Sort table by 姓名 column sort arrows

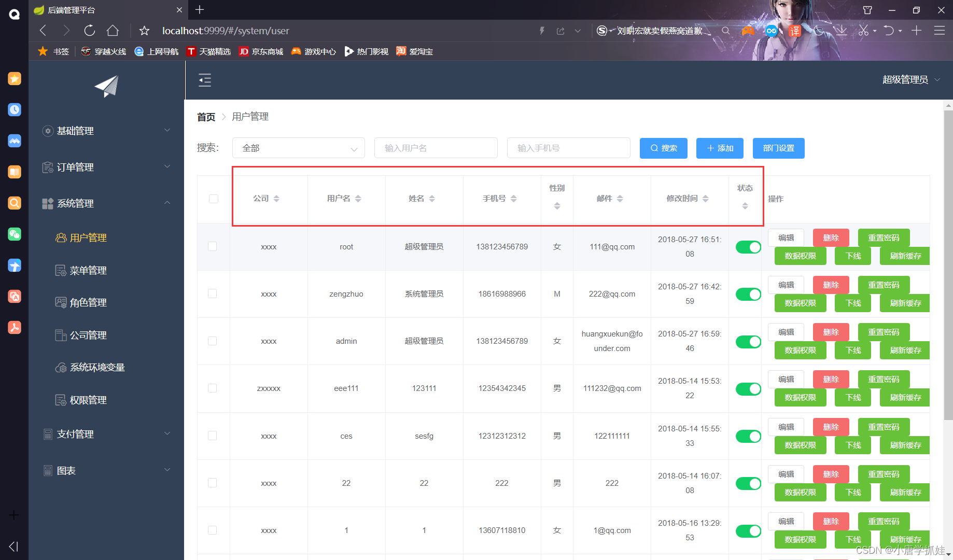coord(432,199)
